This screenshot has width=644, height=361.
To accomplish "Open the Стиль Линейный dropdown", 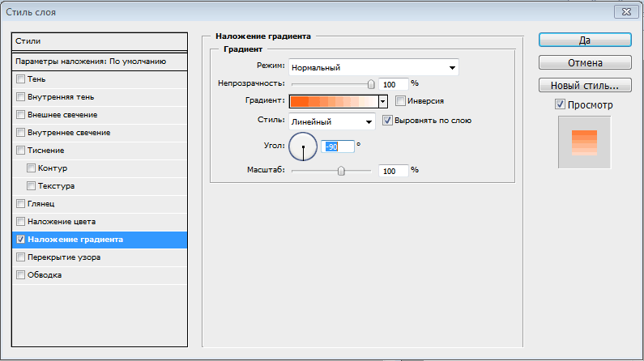I will pos(332,121).
